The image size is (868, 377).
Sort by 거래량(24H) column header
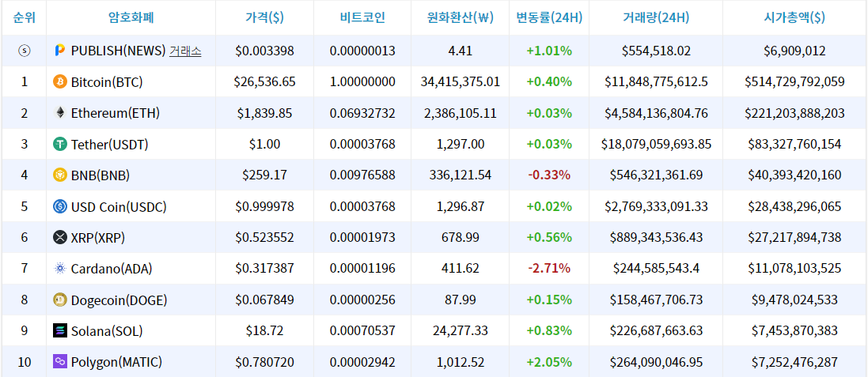pyautogui.click(x=656, y=17)
